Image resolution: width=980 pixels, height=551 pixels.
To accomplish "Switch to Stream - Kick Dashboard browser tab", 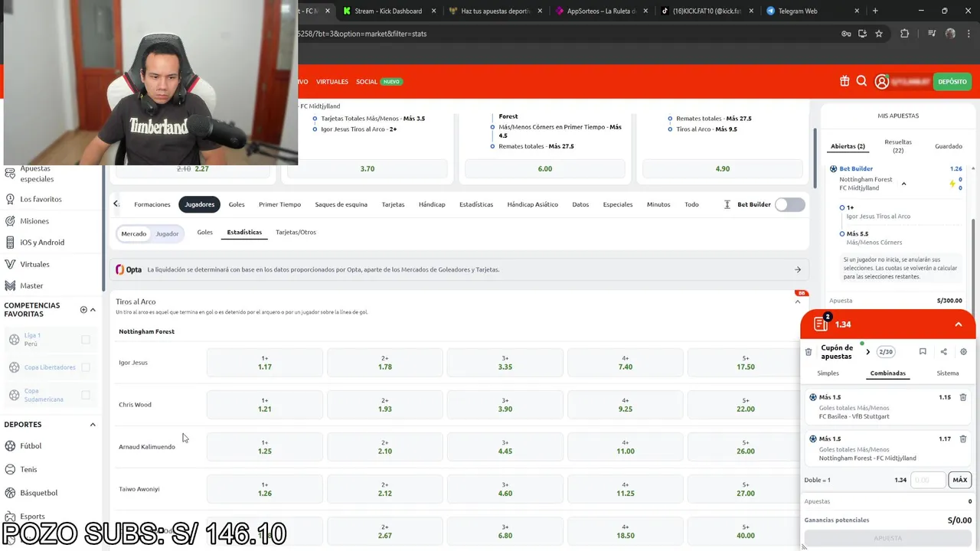I will tap(388, 11).
